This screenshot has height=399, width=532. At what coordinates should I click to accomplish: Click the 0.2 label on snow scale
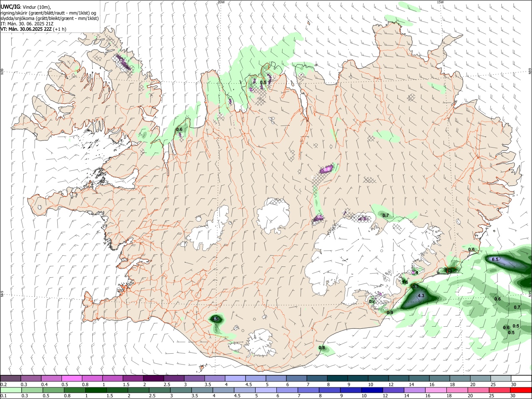(x=4, y=384)
